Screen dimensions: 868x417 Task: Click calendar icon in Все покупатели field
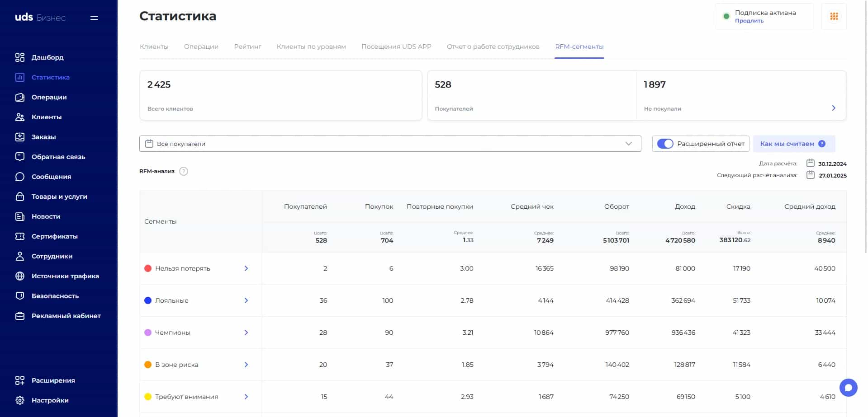[149, 144]
